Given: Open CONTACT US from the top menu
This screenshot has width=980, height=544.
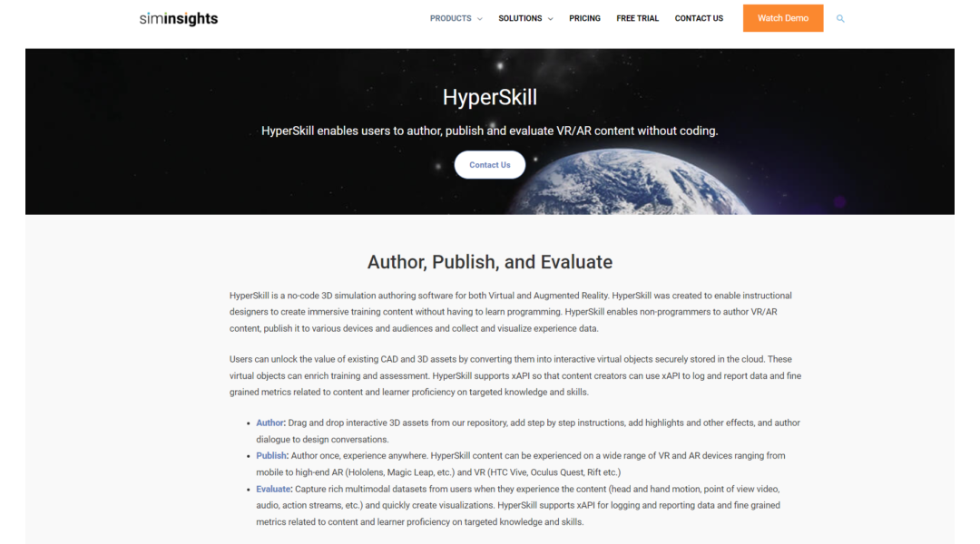Looking at the screenshot, I should point(699,18).
